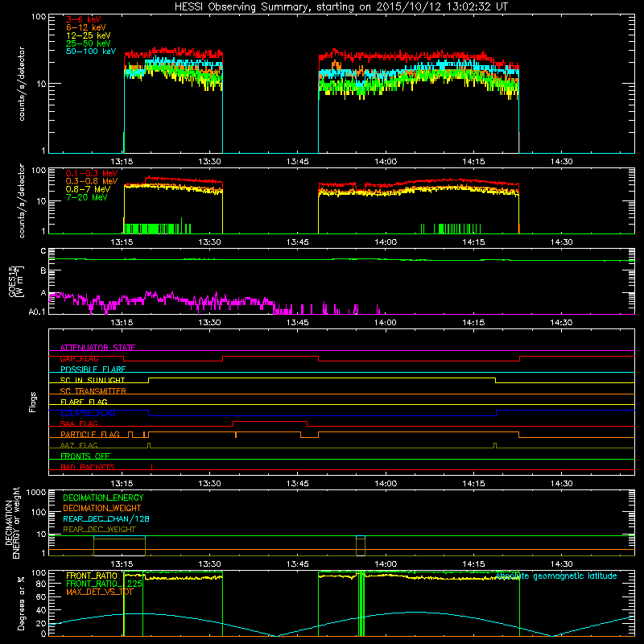Click the 0.8-7 MeV legend entry
This screenshot has height=644, width=644.
(x=88, y=189)
